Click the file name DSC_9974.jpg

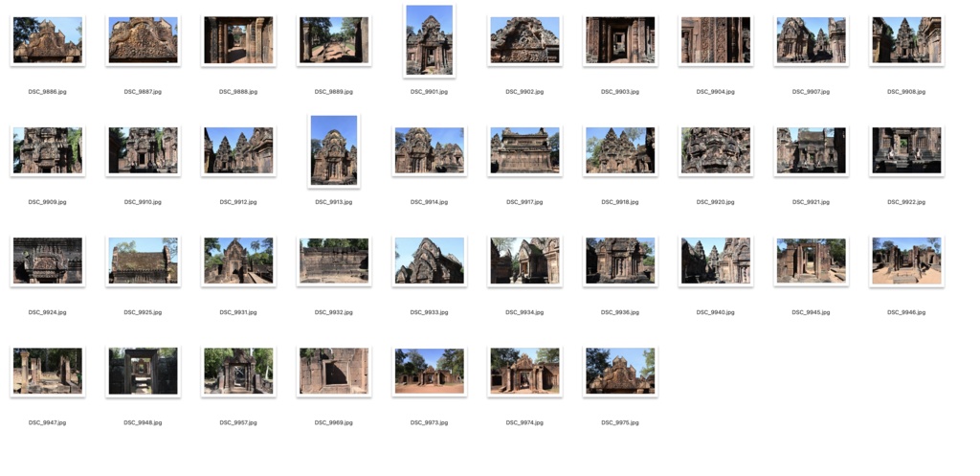click(x=524, y=422)
